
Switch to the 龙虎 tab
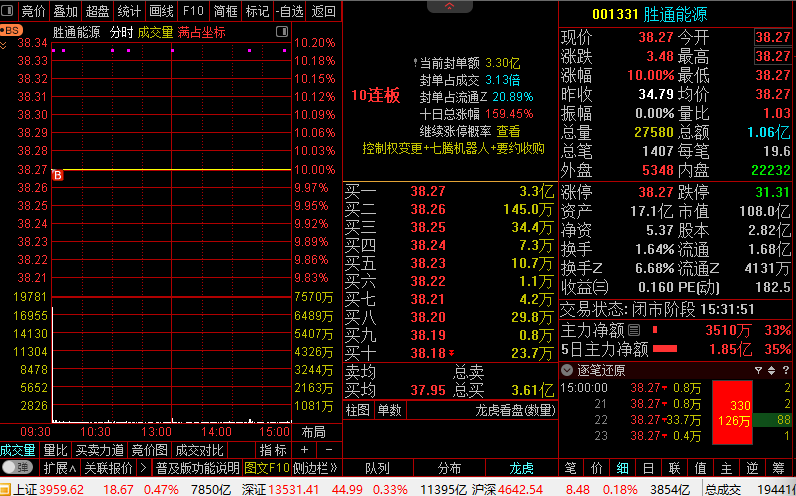[x=521, y=468]
